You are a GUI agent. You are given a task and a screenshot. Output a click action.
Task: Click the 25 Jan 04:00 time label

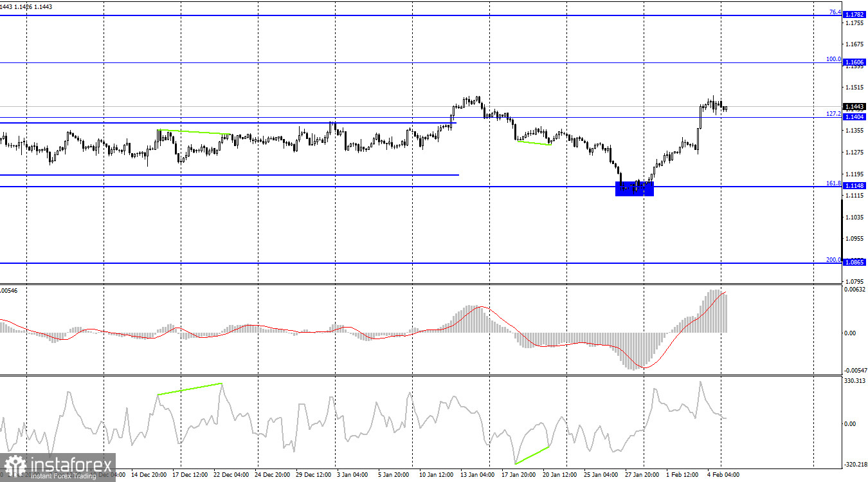point(602,475)
